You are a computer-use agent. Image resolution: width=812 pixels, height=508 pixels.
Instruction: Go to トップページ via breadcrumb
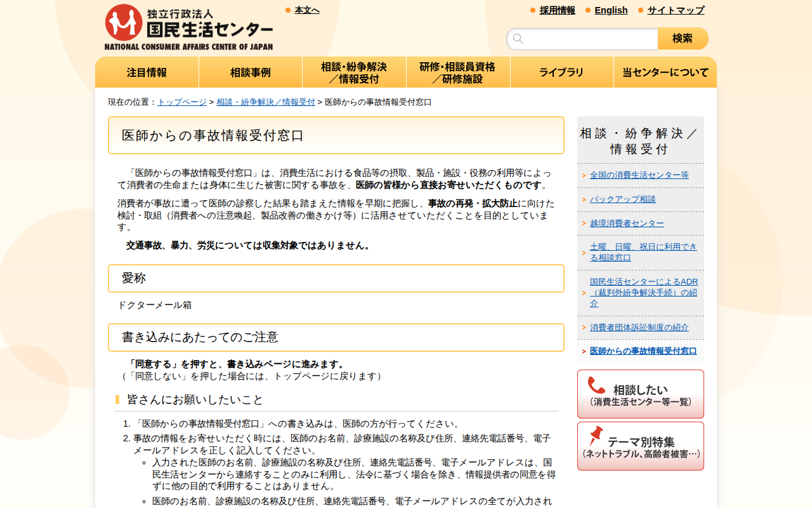(182, 102)
